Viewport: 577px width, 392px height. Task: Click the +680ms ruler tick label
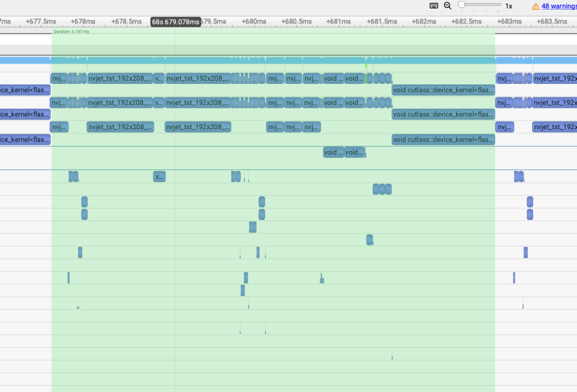254,21
